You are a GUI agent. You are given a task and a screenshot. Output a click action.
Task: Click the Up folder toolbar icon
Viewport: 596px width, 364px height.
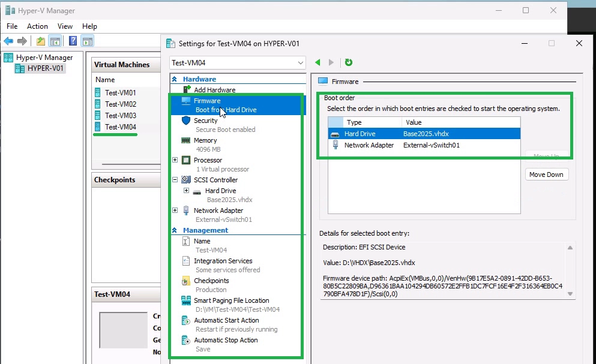pyautogui.click(x=41, y=41)
